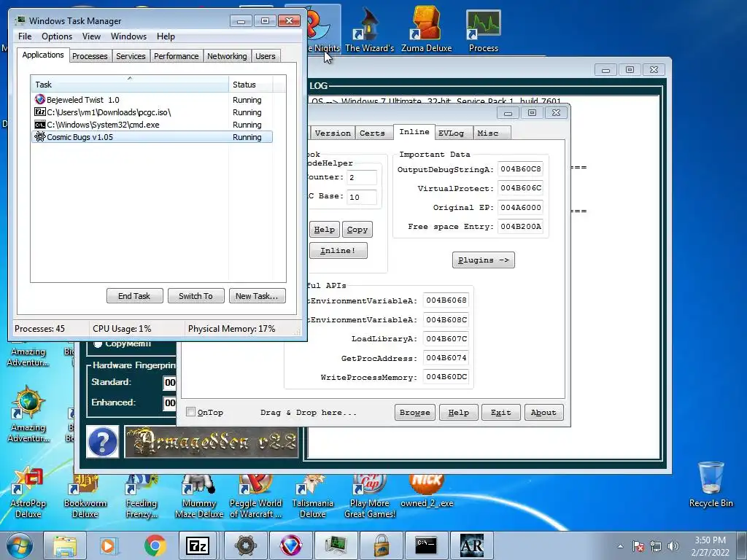Switch to the Processes tab
Screen dimensions: 747x560
(x=90, y=56)
